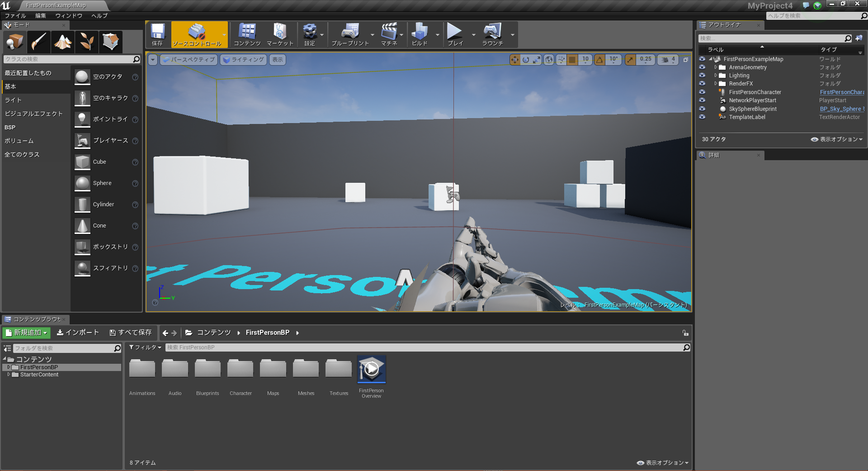Expand the Lighting folder in outliner
The width and height of the screenshot is (868, 471).
(716, 76)
